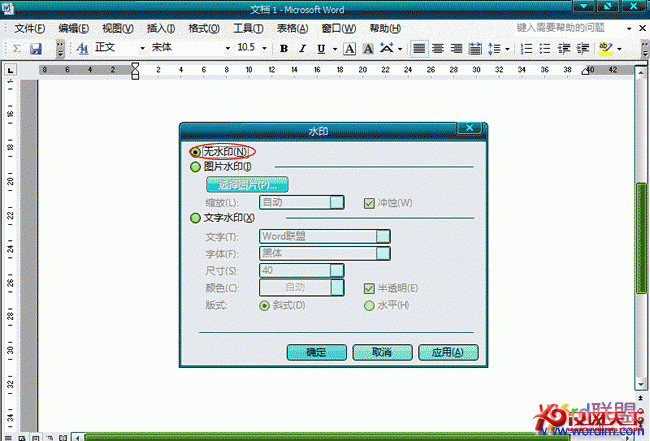The width and height of the screenshot is (650, 441).
Task: Select the Picture watermark radio option
Action: pyautogui.click(x=195, y=167)
